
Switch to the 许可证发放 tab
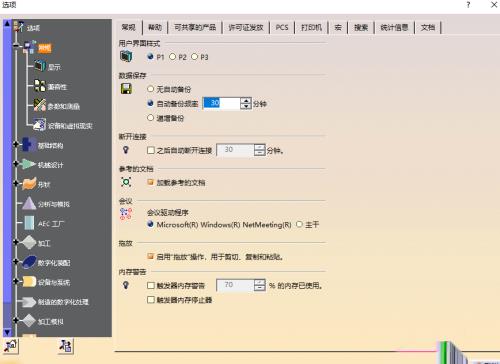pyautogui.click(x=246, y=27)
